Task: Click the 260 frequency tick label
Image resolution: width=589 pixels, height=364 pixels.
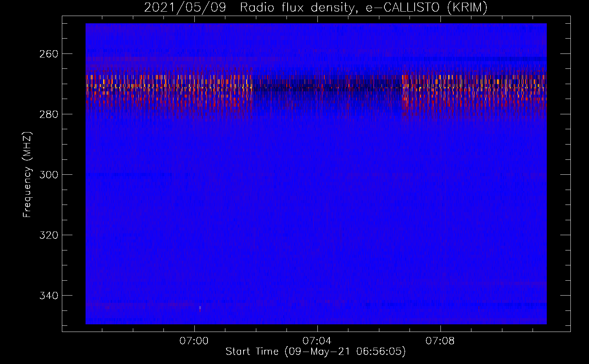Action: 49,54
